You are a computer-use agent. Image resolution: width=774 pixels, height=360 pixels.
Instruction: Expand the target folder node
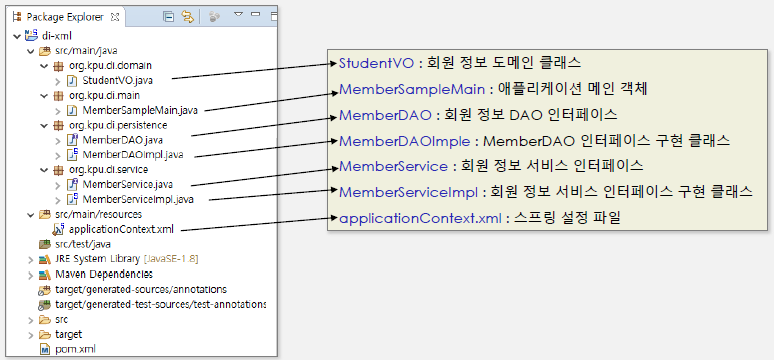pos(32,334)
